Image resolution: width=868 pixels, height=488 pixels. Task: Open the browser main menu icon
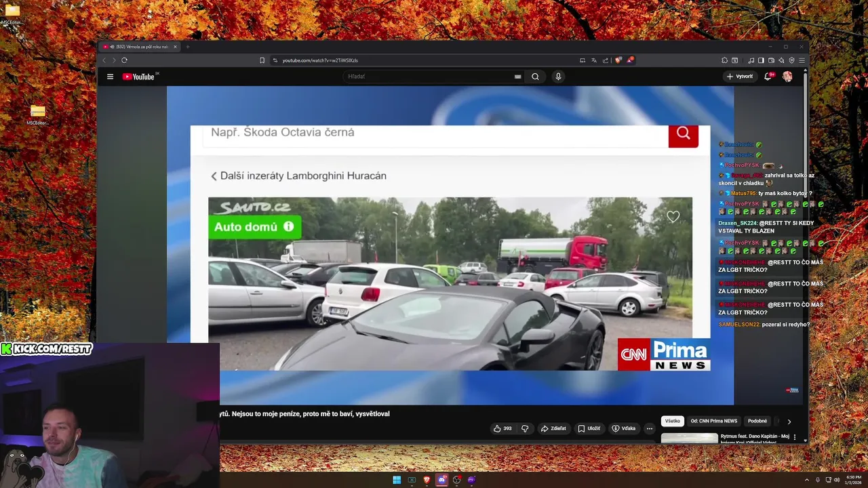coord(802,60)
